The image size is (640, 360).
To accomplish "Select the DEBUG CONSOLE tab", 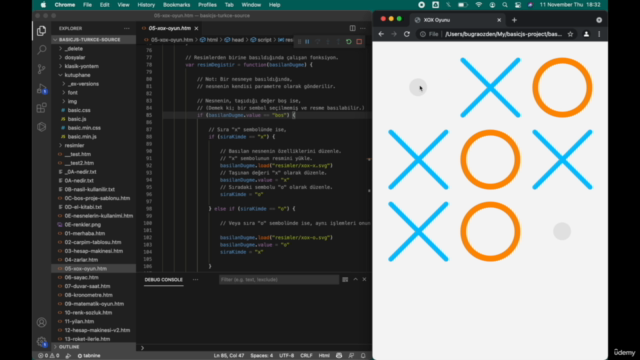I will [x=163, y=280].
